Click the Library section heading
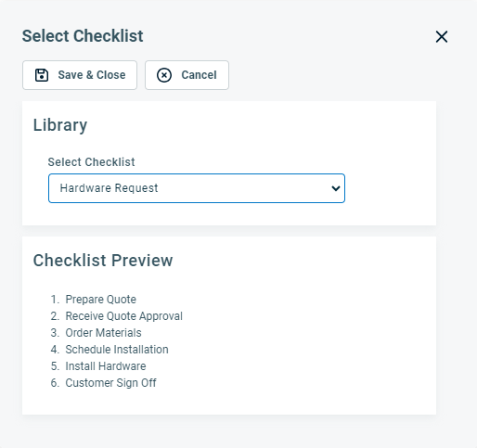The image size is (477, 448). click(60, 125)
